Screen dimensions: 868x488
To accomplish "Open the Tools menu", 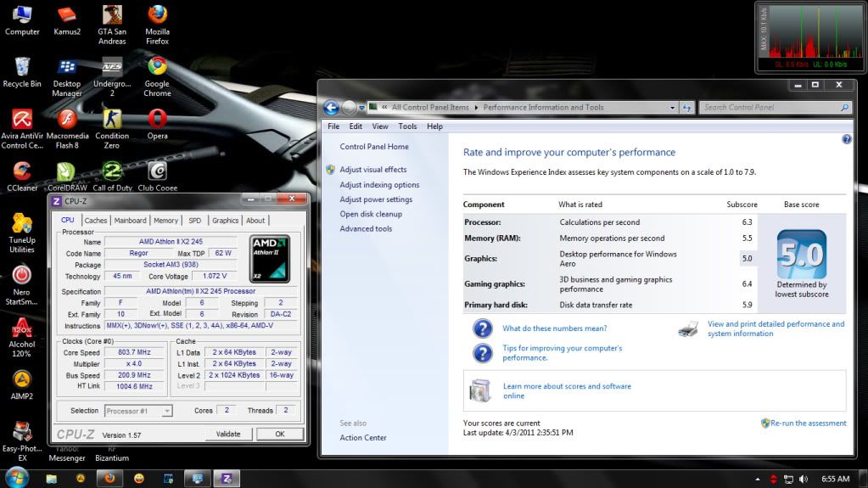I will (407, 126).
